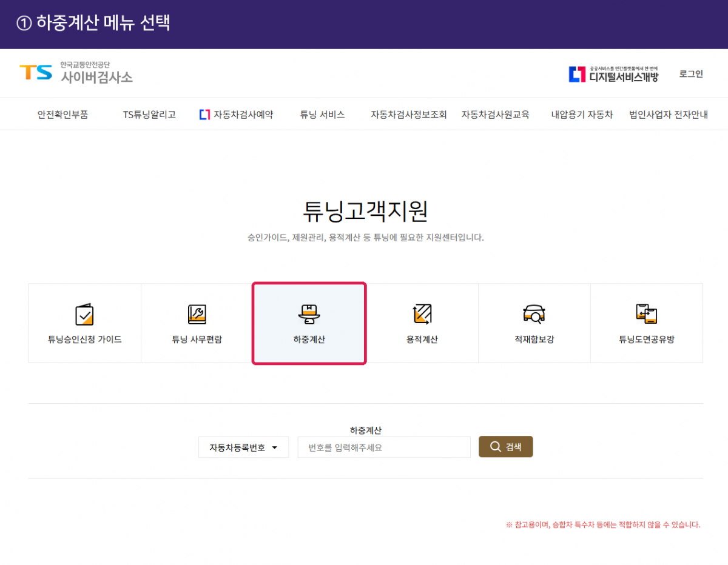Open the 적재함보강 vehicle icon

[534, 314]
